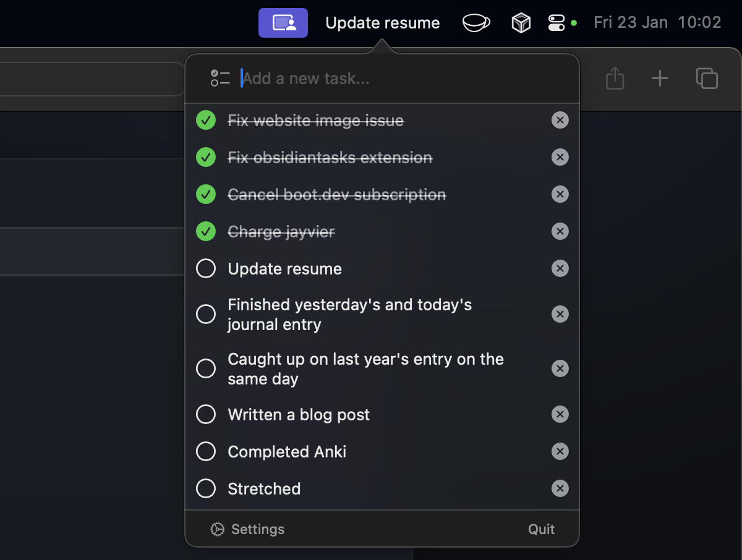Click 'Update resume' menu bar title

(x=383, y=23)
